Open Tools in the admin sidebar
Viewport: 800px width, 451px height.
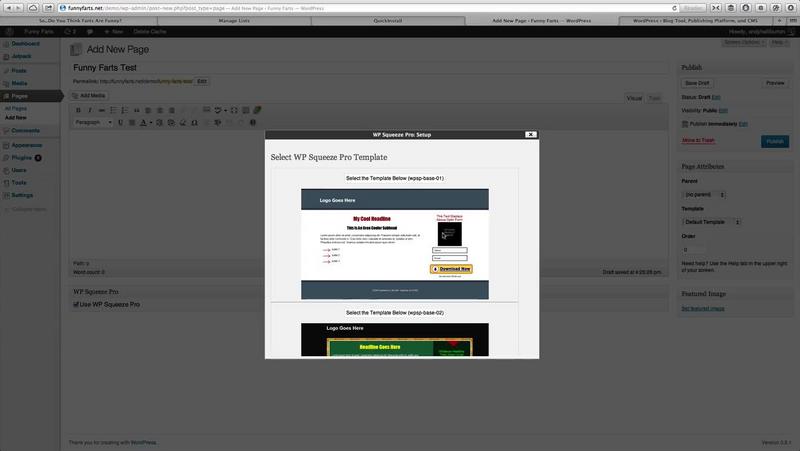coord(19,183)
